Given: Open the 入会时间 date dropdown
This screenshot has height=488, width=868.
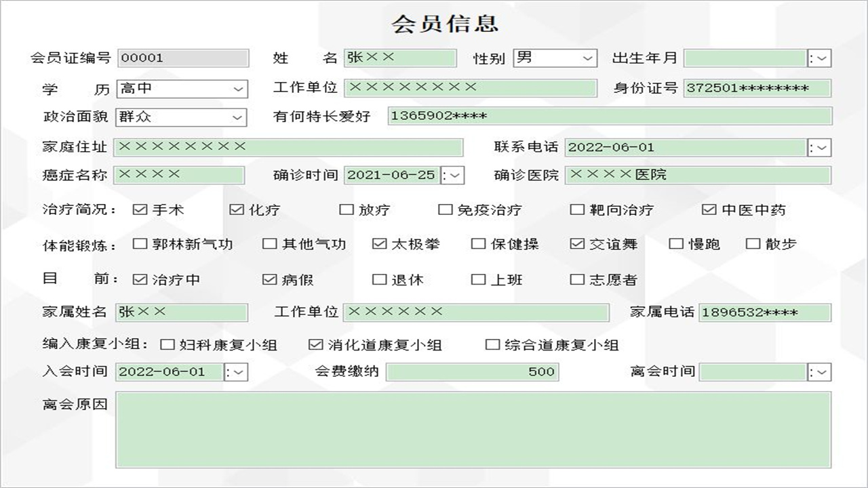Looking at the screenshot, I should tap(237, 371).
